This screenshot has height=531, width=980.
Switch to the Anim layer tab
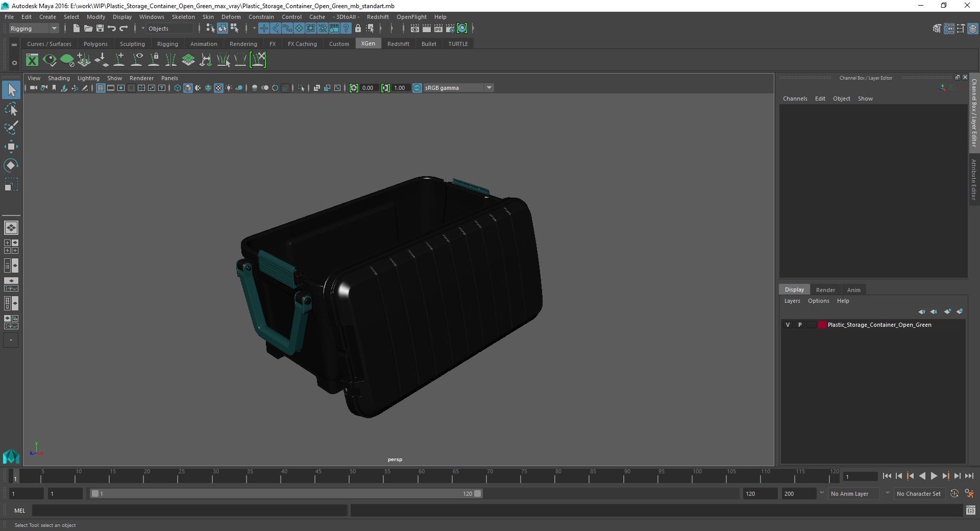pos(854,289)
